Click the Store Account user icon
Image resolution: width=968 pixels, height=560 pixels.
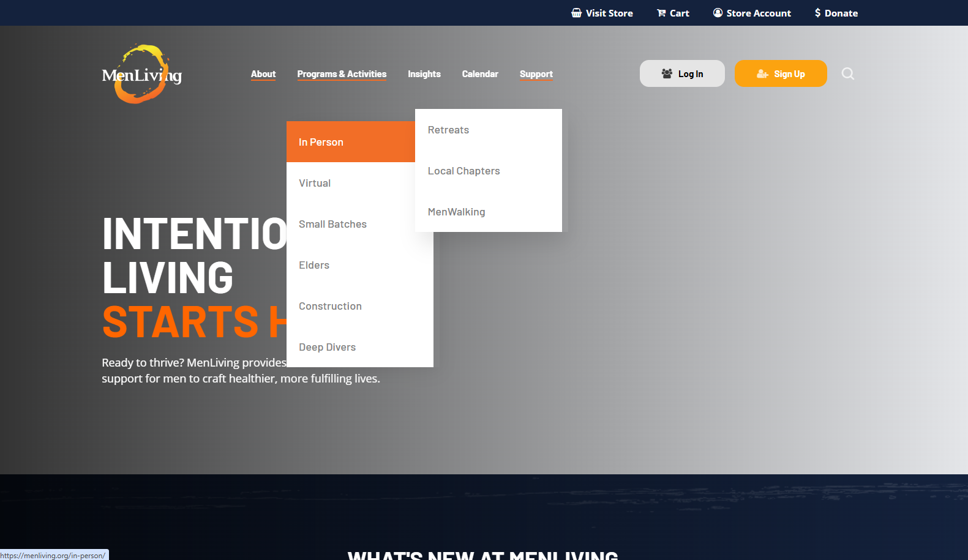[718, 13]
